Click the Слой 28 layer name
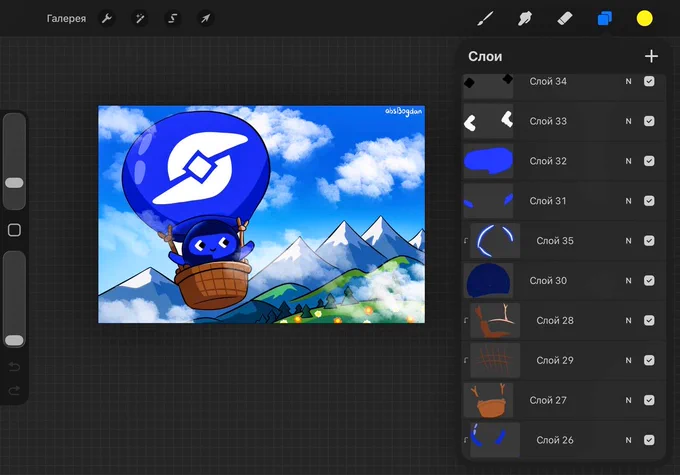 (555, 321)
